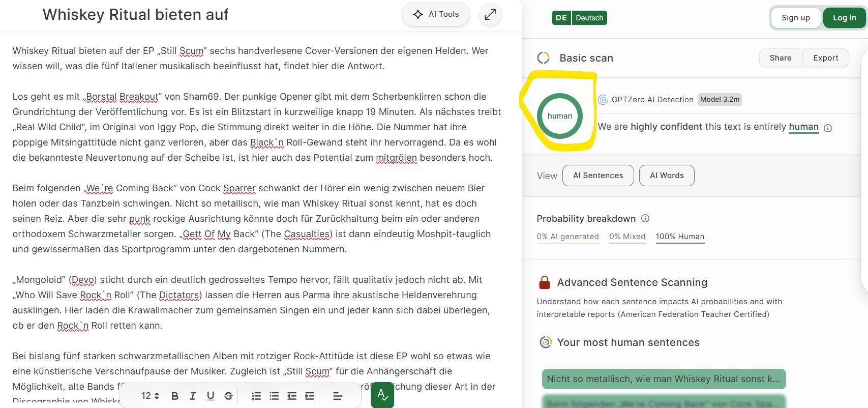Viewport: 868px width, 408px height.
Task: Toggle bold formatting
Action: pos(175,396)
